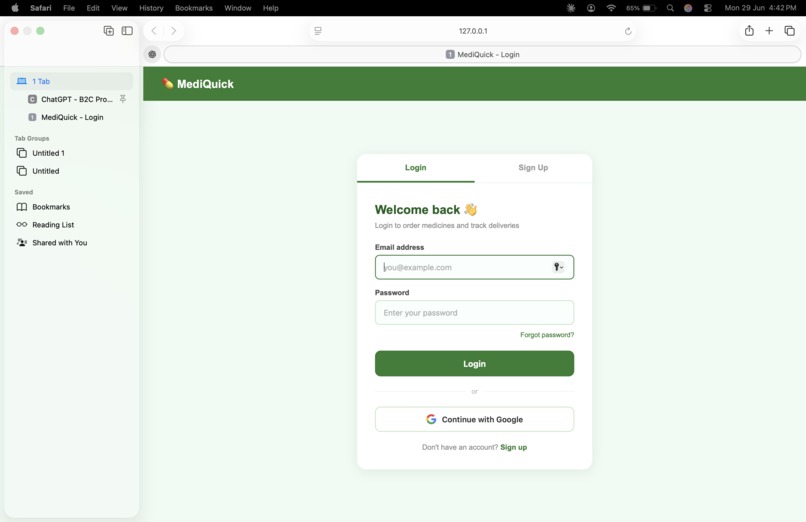
Task: Open the Apple menu
Action: [15, 8]
